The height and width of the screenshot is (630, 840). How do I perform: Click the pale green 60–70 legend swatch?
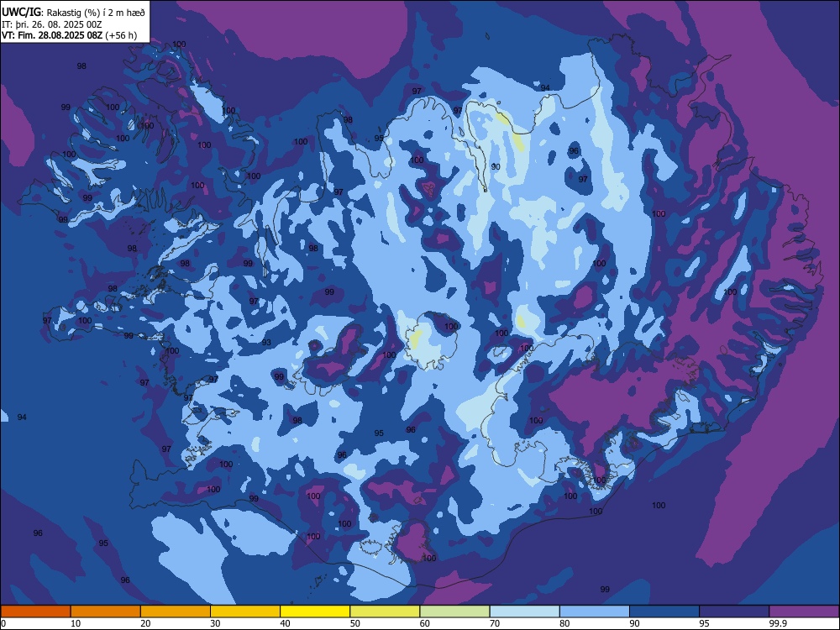tap(454, 612)
